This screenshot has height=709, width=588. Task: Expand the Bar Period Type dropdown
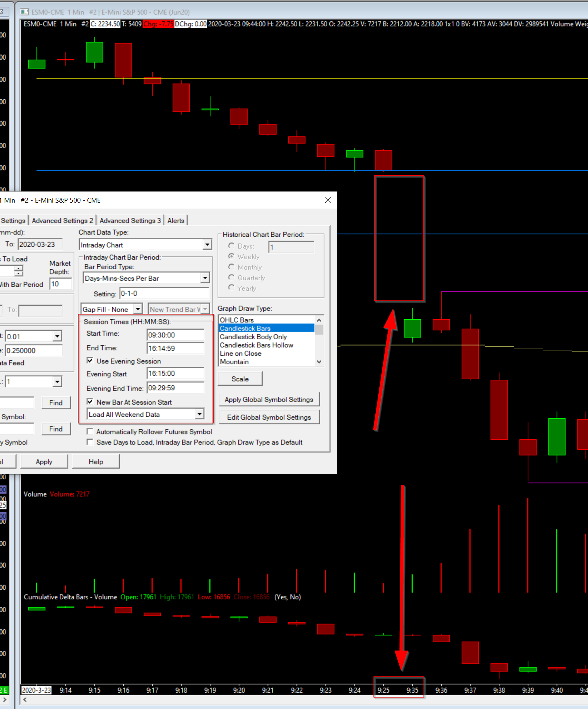205,278
